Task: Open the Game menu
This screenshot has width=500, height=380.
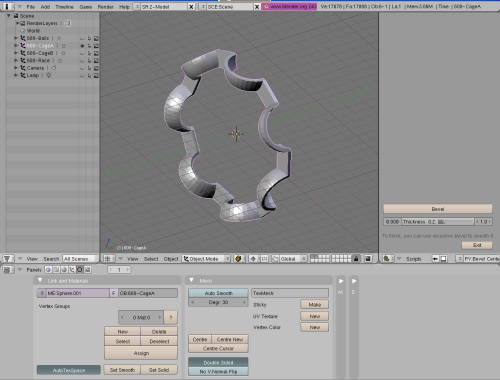Action: click(x=86, y=7)
